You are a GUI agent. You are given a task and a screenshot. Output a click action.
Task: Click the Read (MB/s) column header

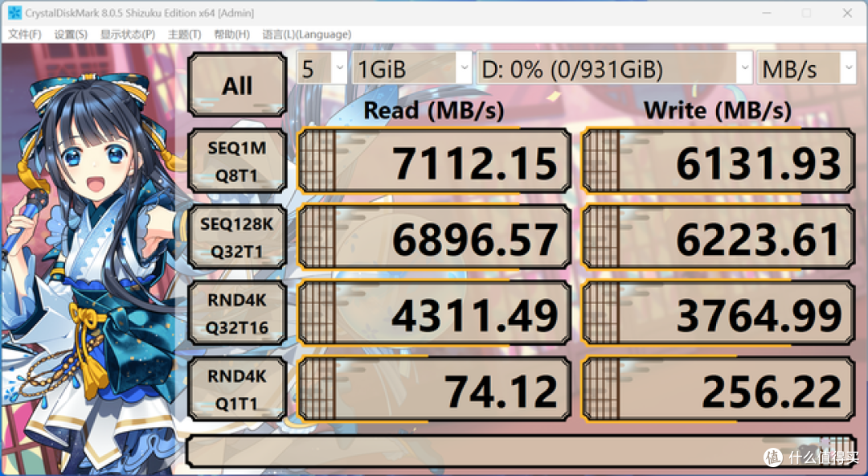coord(434,109)
